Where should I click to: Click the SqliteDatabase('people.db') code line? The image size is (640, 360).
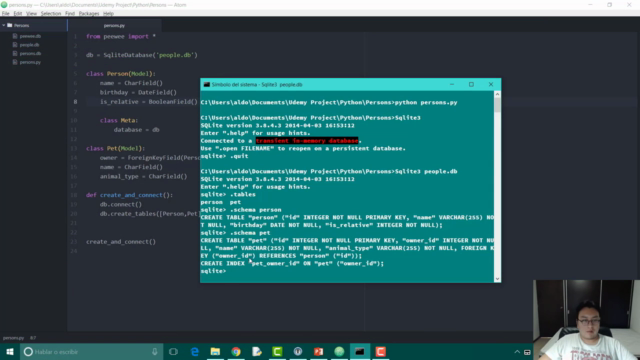[142, 55]
